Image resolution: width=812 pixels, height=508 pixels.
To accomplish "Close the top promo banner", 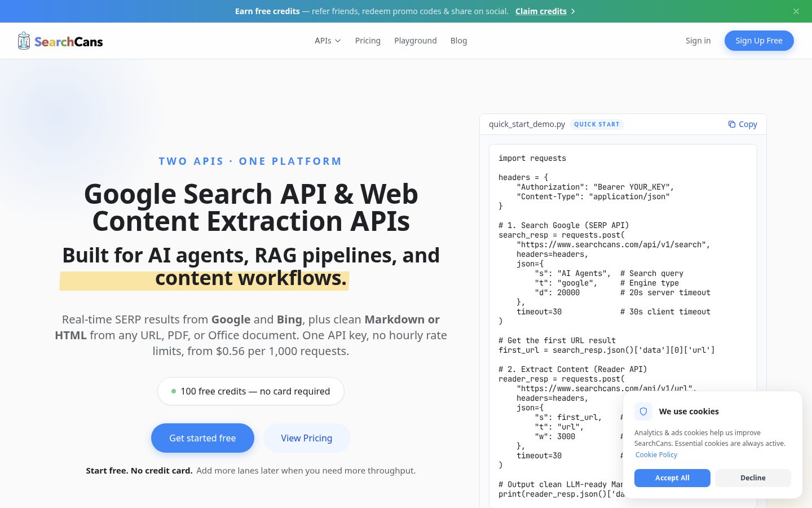I will 796,11.
